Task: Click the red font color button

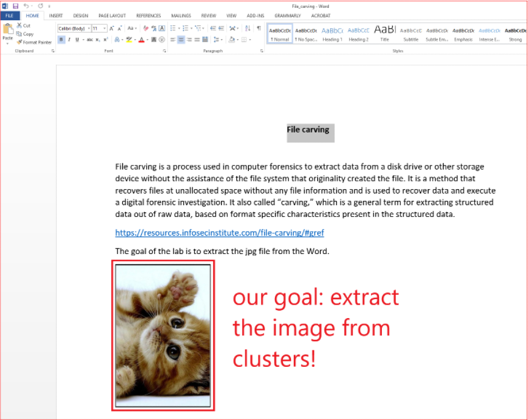Action: point(141,40)
